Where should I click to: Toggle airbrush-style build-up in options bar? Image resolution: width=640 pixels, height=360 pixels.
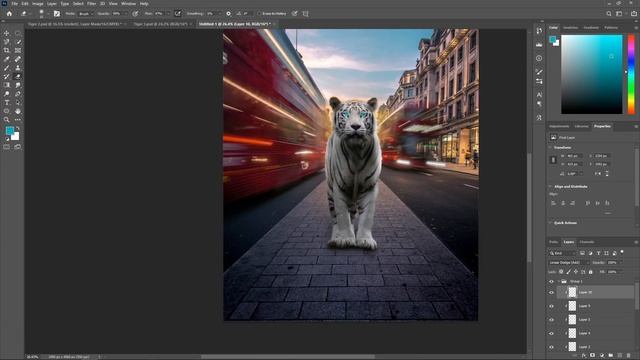(178, 13)
